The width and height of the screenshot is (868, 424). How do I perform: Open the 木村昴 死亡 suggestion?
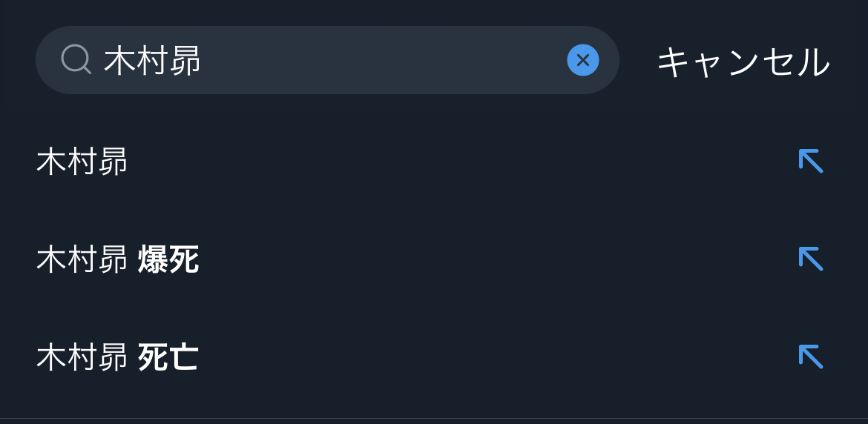pos(117,357)
